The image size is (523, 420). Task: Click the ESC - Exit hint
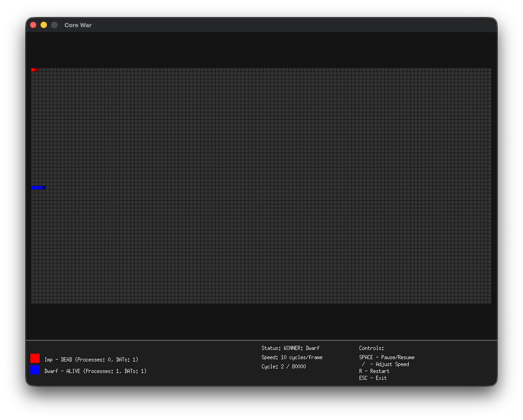(x=373, y=378)
